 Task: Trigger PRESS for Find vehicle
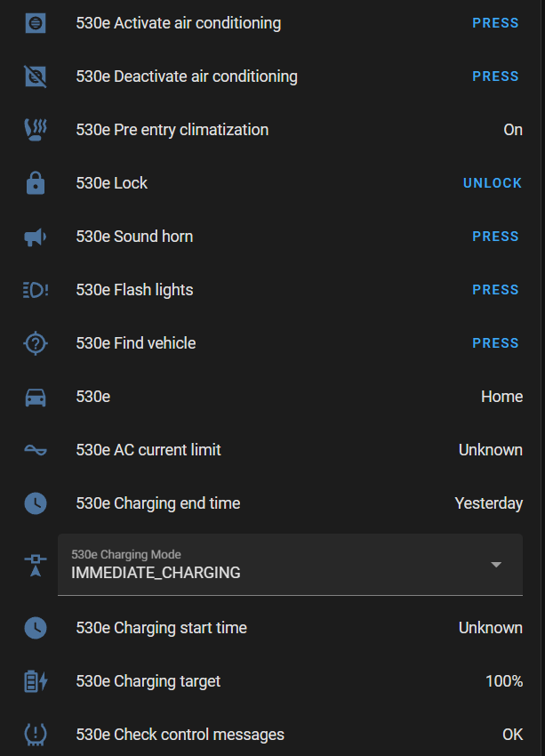(495, 343)
